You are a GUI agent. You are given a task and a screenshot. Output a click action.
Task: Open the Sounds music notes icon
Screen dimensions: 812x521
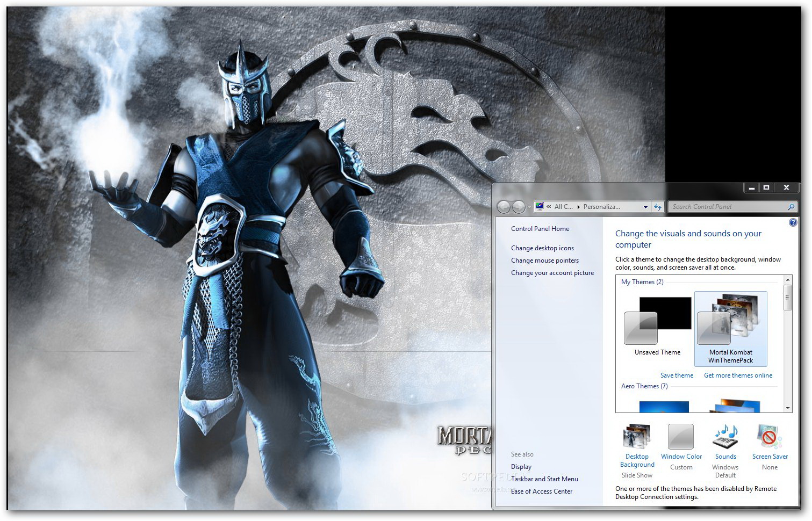(725, 437)
